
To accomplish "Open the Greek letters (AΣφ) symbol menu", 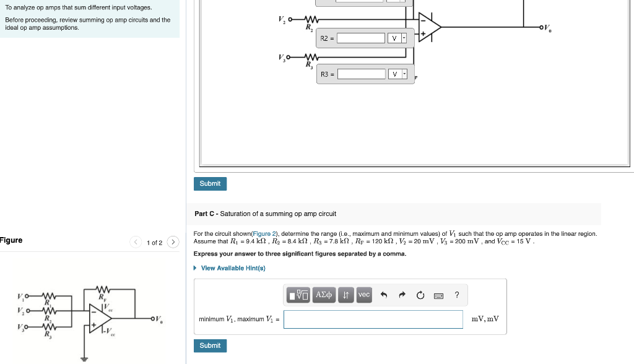I will tap(324, 295).
